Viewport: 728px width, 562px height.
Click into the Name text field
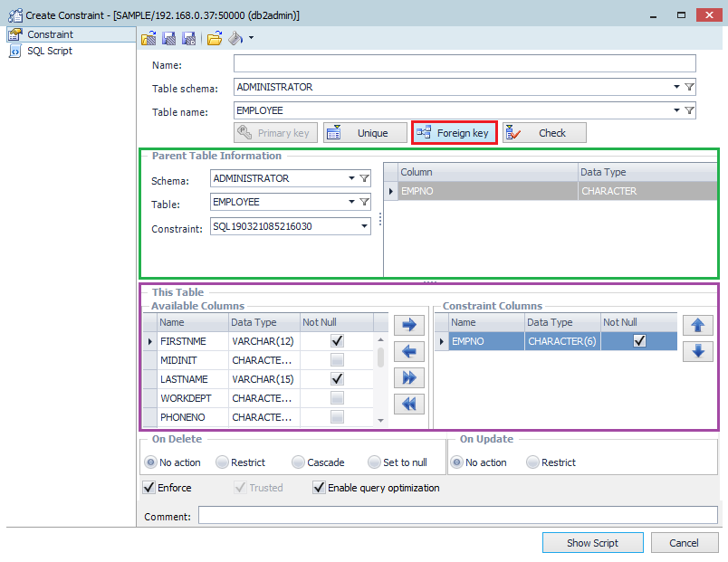465,63
